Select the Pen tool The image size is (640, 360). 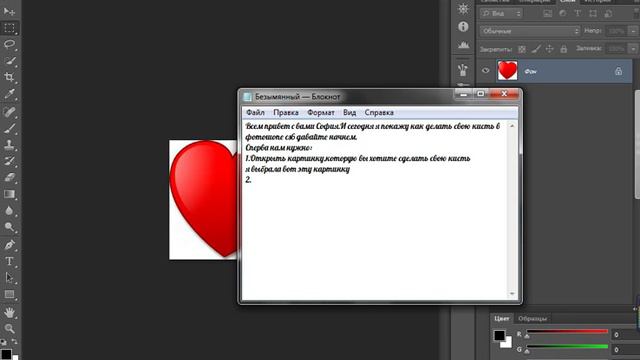[x=9, y=244]
